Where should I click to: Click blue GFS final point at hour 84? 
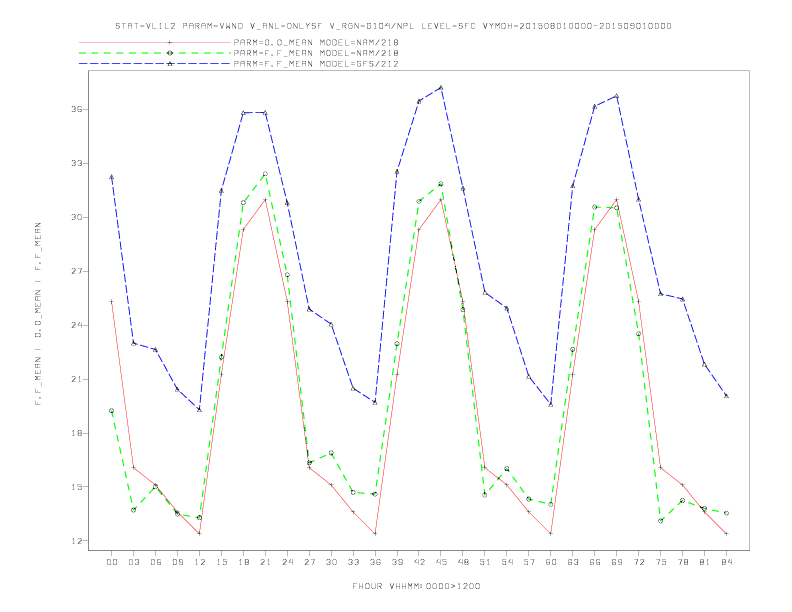(726, 396)
